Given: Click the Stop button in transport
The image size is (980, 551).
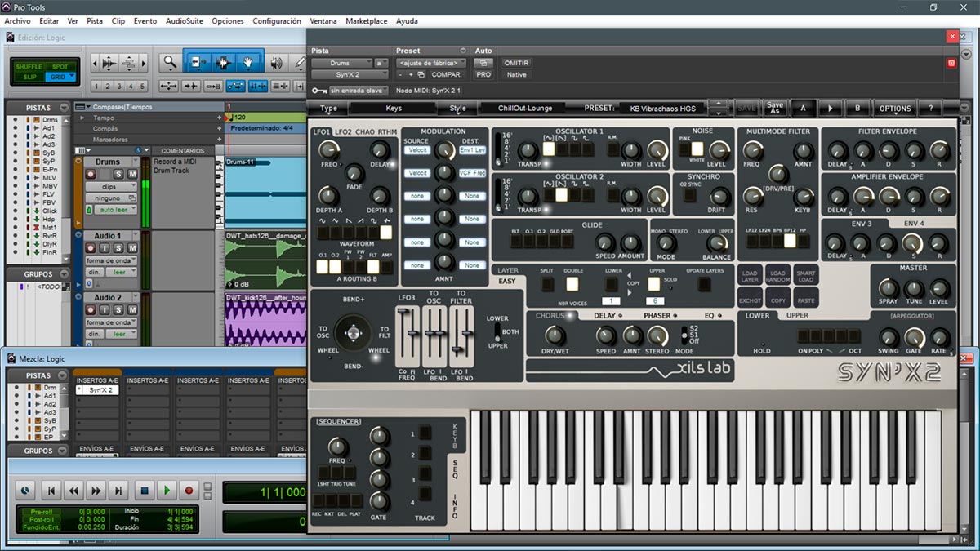Looking at the screenshot, I should pos(144,491).
